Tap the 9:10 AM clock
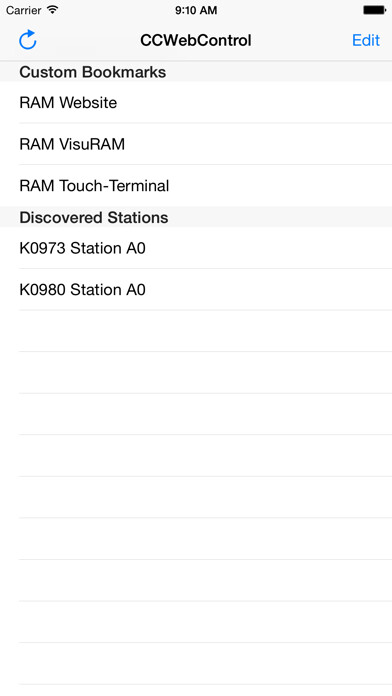 tap(196, 10)
